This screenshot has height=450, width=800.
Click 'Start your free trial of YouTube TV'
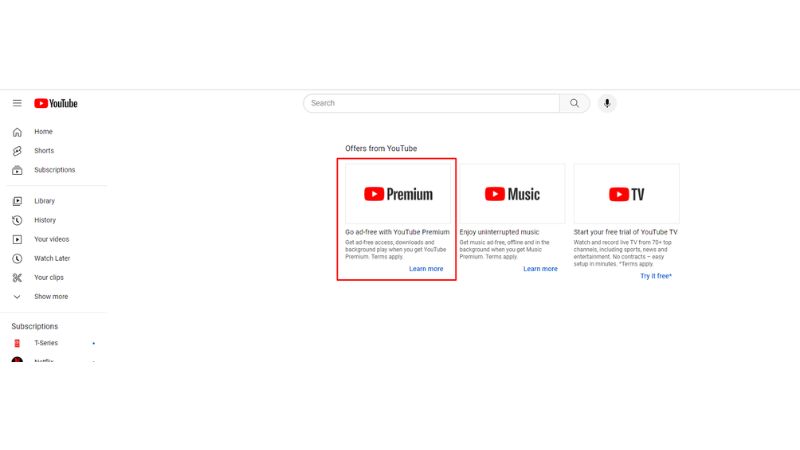626,232
